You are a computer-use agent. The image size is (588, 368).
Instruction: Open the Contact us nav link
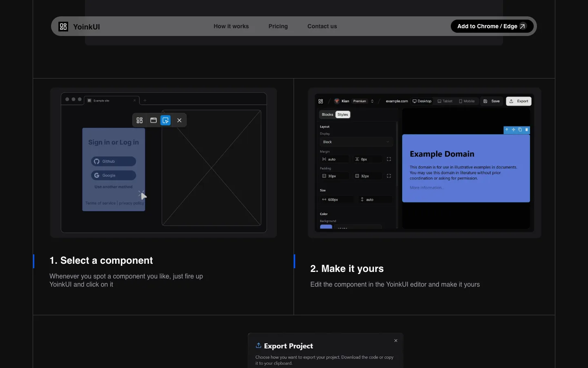(322, 26)
